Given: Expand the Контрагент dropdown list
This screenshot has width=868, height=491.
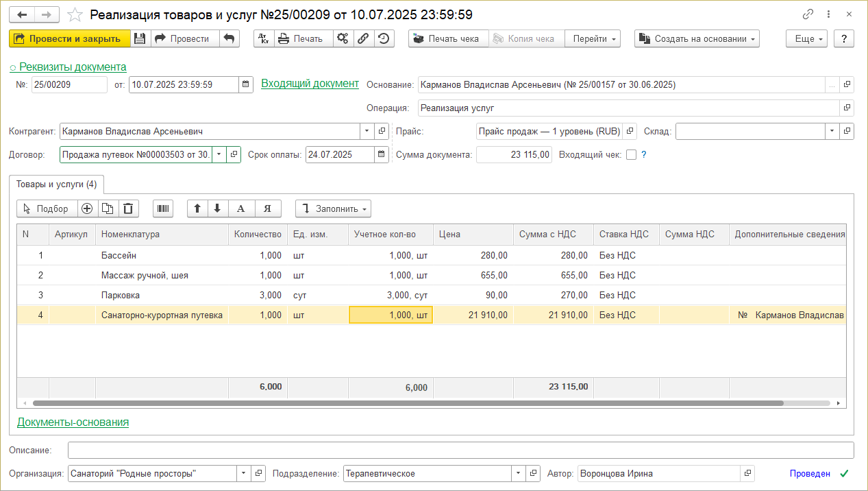Looking at the screenshot, I should (x=367, y=131).
